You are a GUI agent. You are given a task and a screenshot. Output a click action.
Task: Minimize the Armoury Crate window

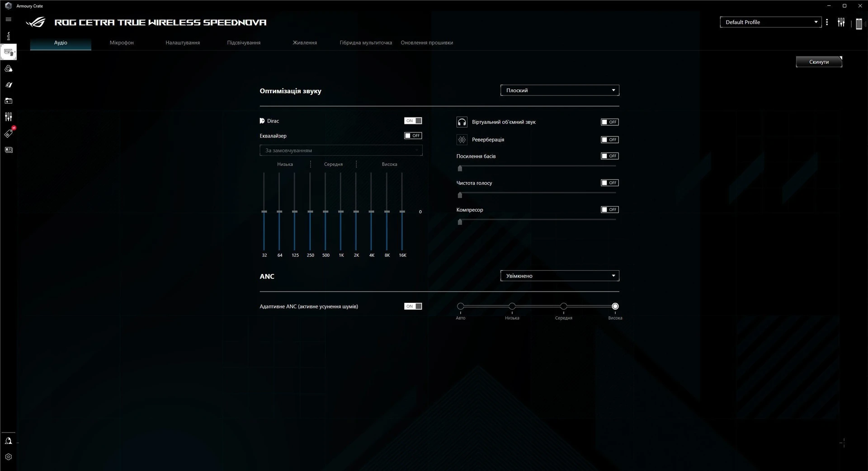pos(829,6)
